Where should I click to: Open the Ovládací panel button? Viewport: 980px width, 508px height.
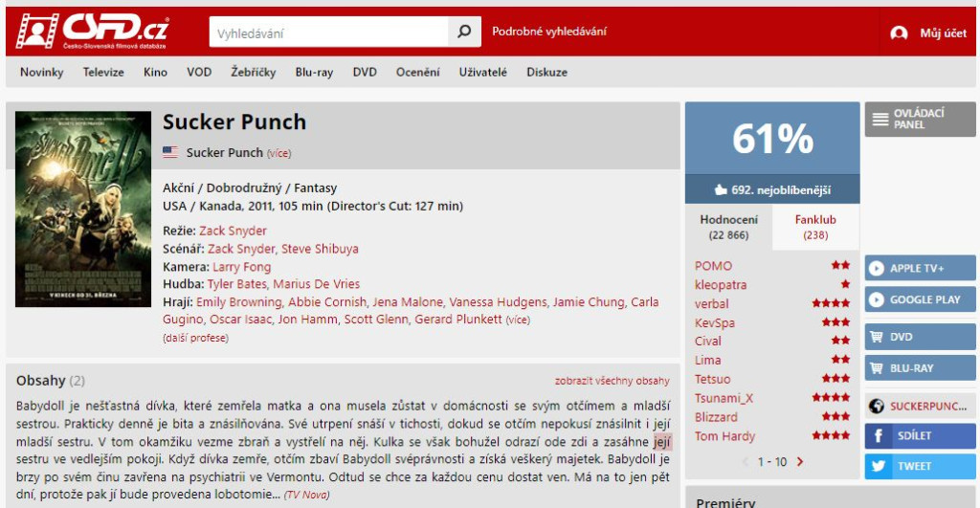920,119
